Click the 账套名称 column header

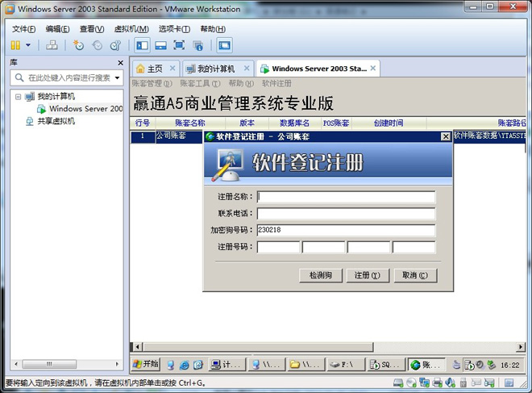[x=190, y=123]
